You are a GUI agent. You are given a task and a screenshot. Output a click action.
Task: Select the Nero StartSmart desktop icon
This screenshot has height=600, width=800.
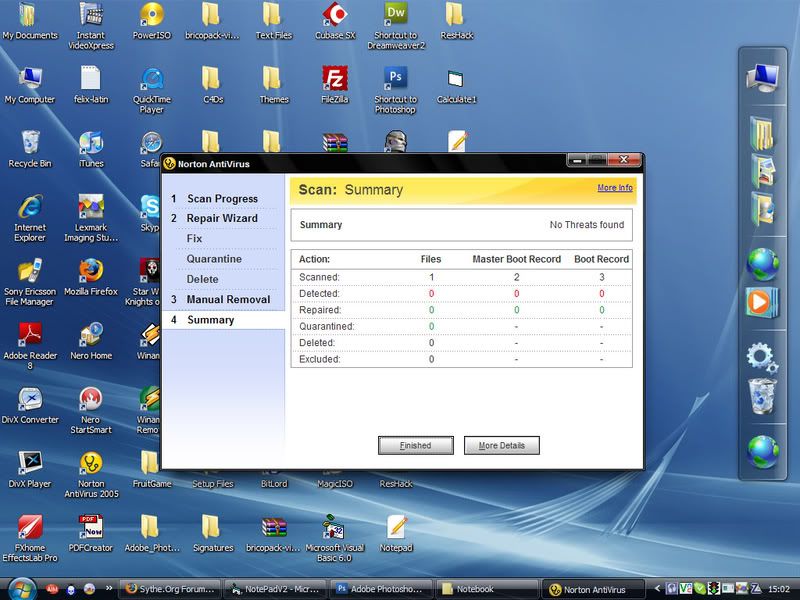pyautogui.click(x=91, y=410)
